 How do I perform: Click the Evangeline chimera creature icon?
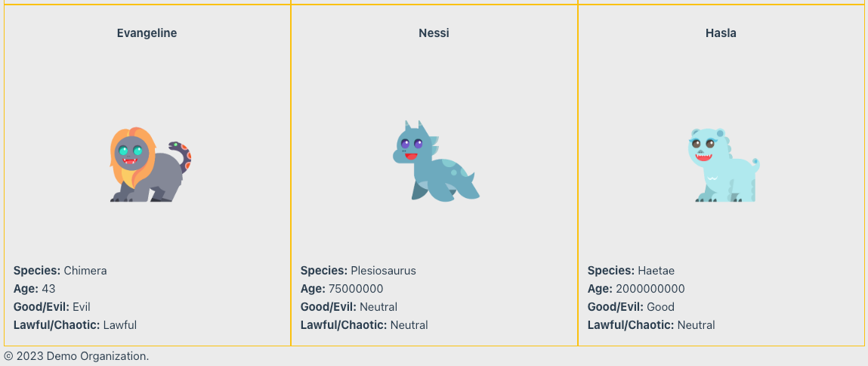[150, 165]
